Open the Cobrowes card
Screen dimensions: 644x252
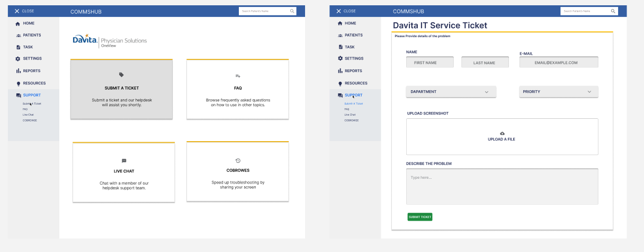[238, 171]
